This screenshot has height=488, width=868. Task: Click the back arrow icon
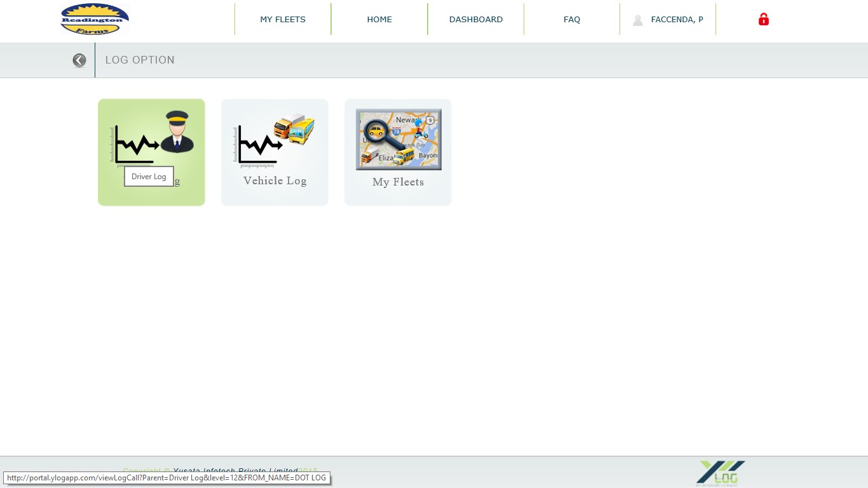tap(79, 60)
